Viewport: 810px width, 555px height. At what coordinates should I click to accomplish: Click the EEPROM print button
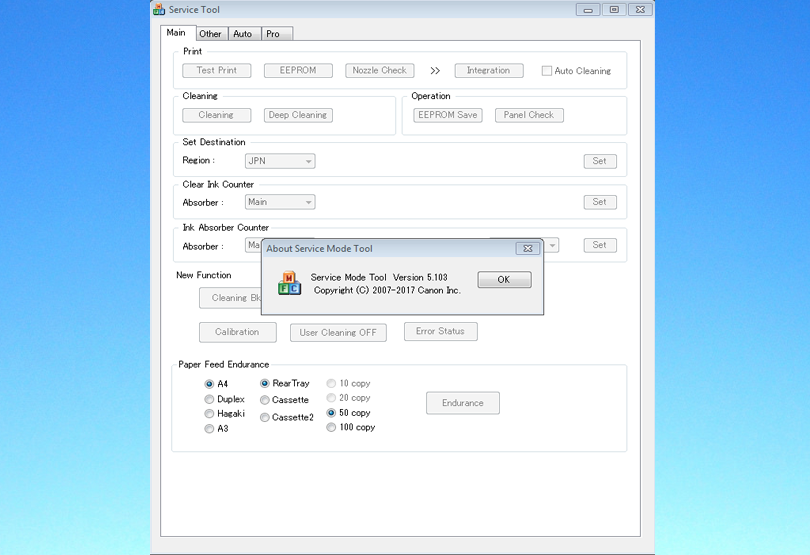[x=298, y=70]
